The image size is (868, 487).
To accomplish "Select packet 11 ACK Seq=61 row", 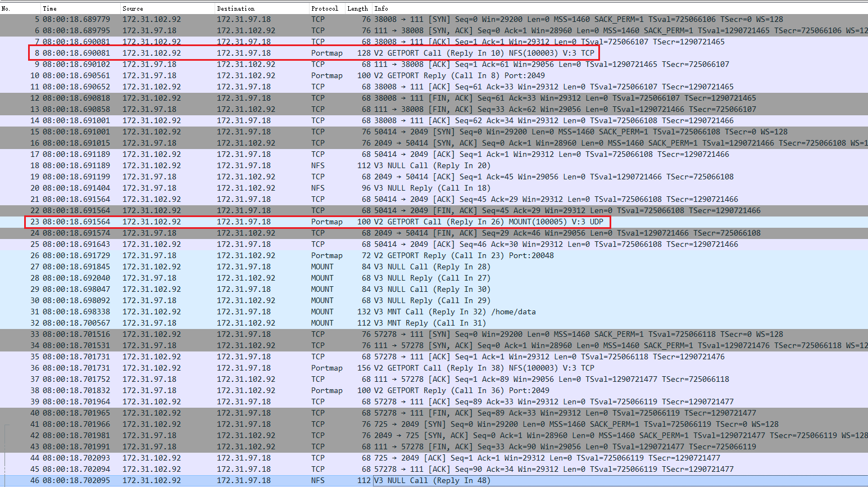I will 434,87.
